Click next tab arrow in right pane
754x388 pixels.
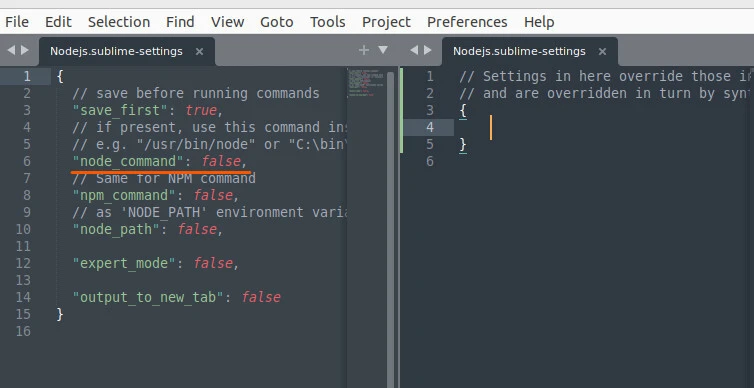pos(428,50)
